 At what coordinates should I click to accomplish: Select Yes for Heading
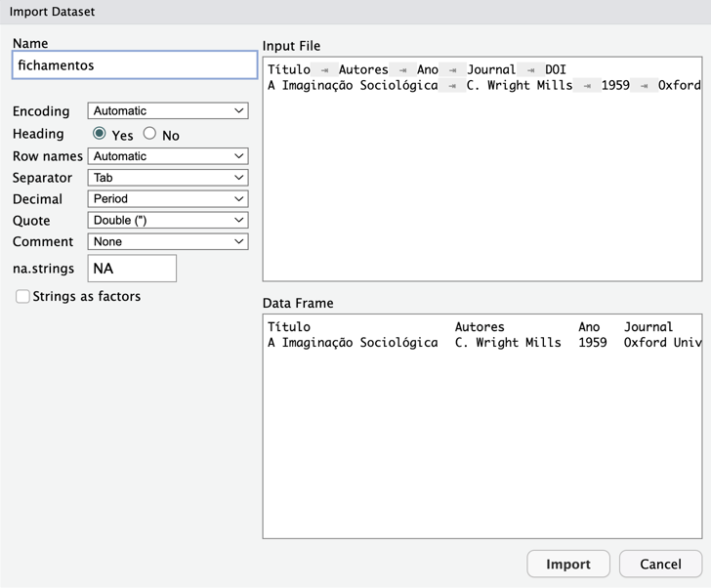coord(100,134)
